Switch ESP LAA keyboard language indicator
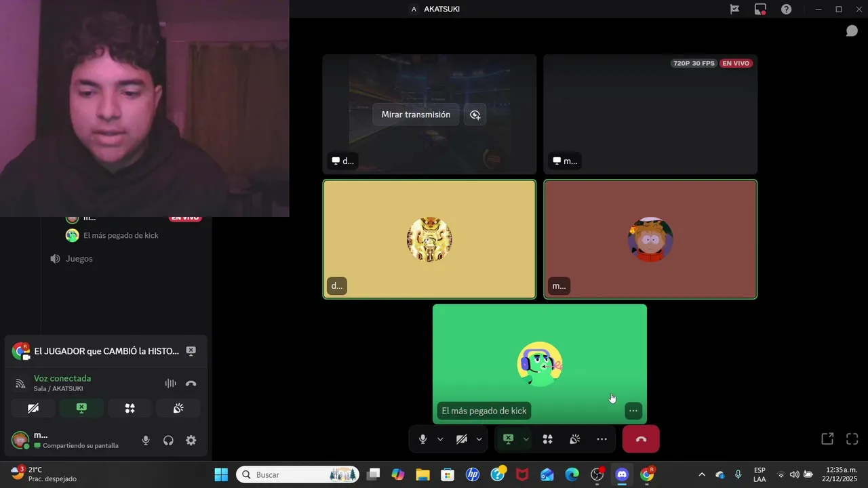This screenshot has height=488, width=868. pos(759,474)
